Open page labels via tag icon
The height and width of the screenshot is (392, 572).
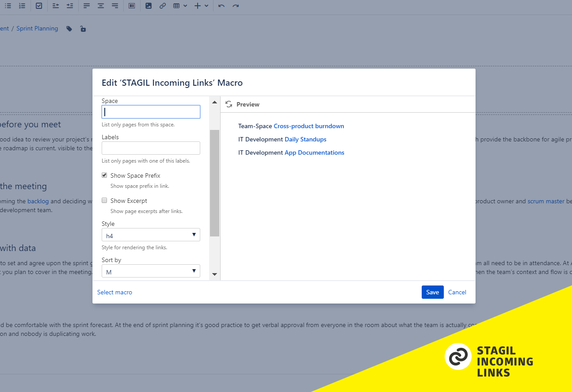[69, 29]
